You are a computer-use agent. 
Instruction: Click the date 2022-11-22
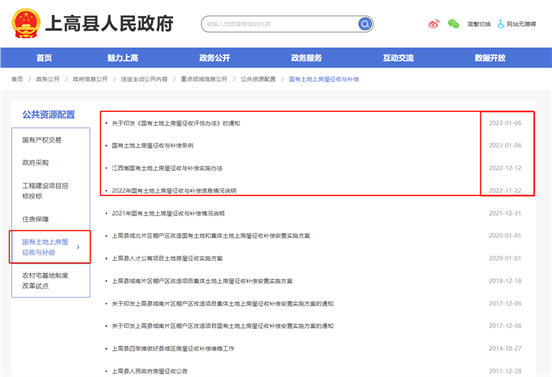pyautogui.click(x=505, y=190)
